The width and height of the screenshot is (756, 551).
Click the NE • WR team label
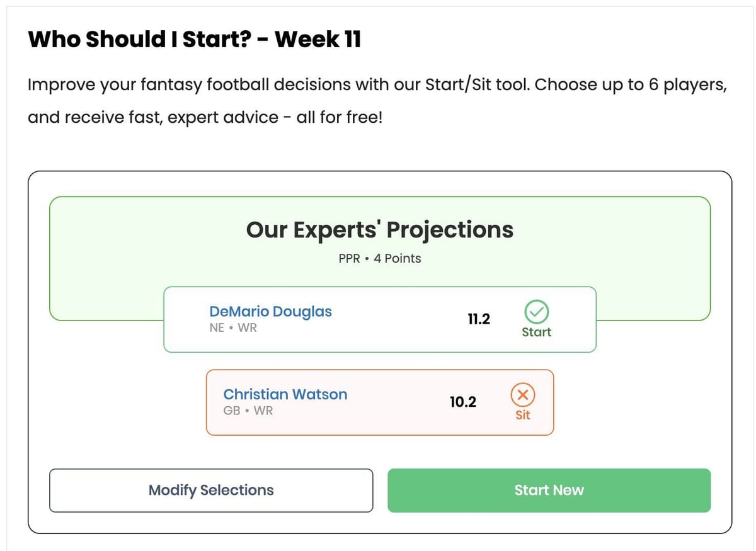click(234, 327)
